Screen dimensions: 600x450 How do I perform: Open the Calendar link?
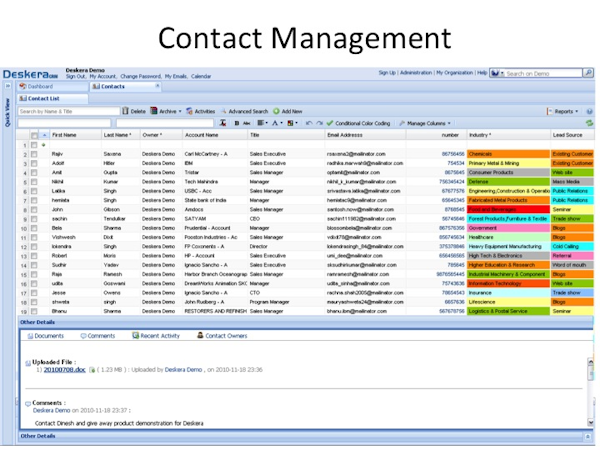click(x=201, y=76)
